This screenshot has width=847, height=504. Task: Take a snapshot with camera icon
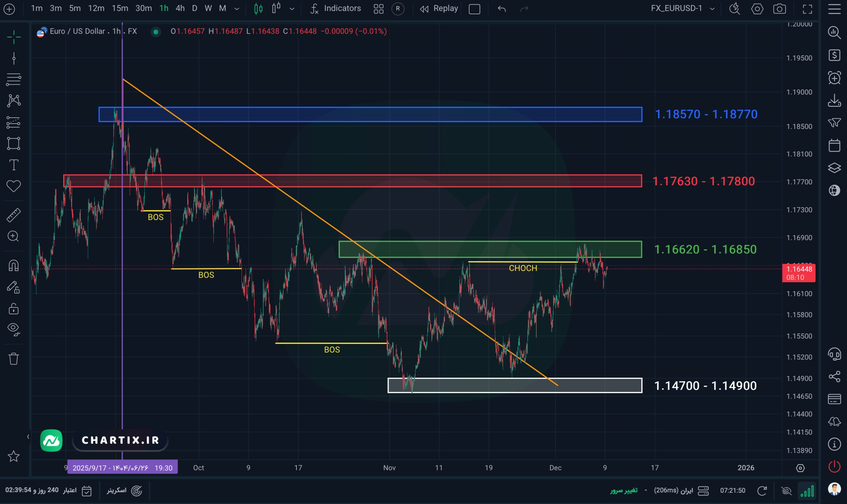(780, 9)
